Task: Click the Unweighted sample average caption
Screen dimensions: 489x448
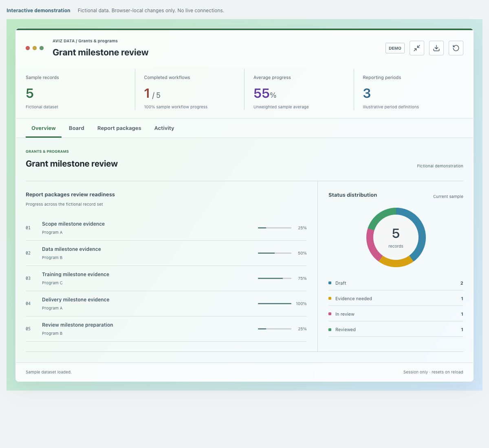Action: [281, 107]
